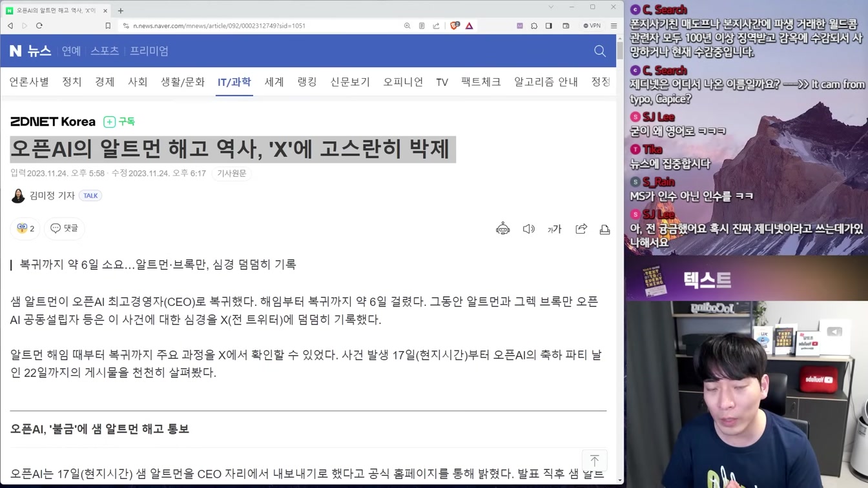Click the AI summary robot icon
This screenshot has width=868, height=488.
[x=502, y=229]
